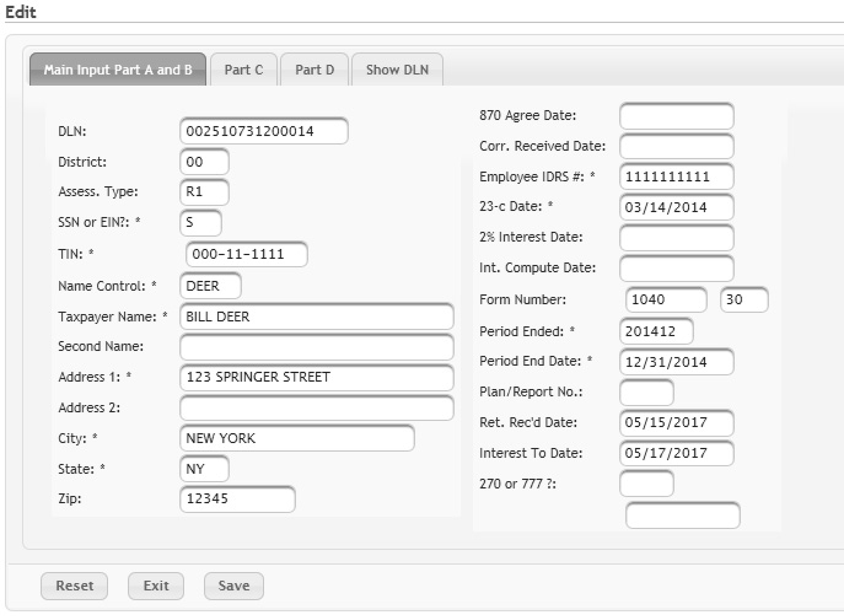This screenshot has height=616, width=844.
Task: Open the Part D tab
Action: [314, 70]
